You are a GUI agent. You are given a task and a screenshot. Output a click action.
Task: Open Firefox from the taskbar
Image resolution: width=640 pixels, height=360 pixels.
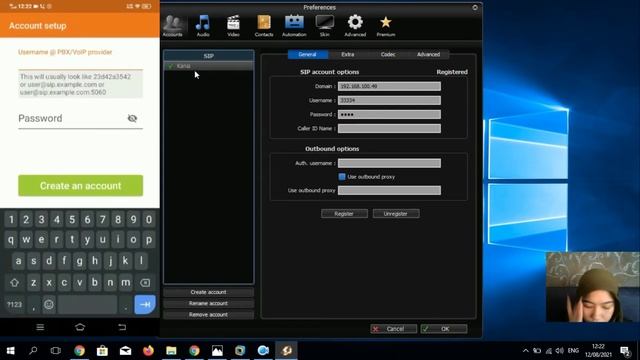pos(148,351)
